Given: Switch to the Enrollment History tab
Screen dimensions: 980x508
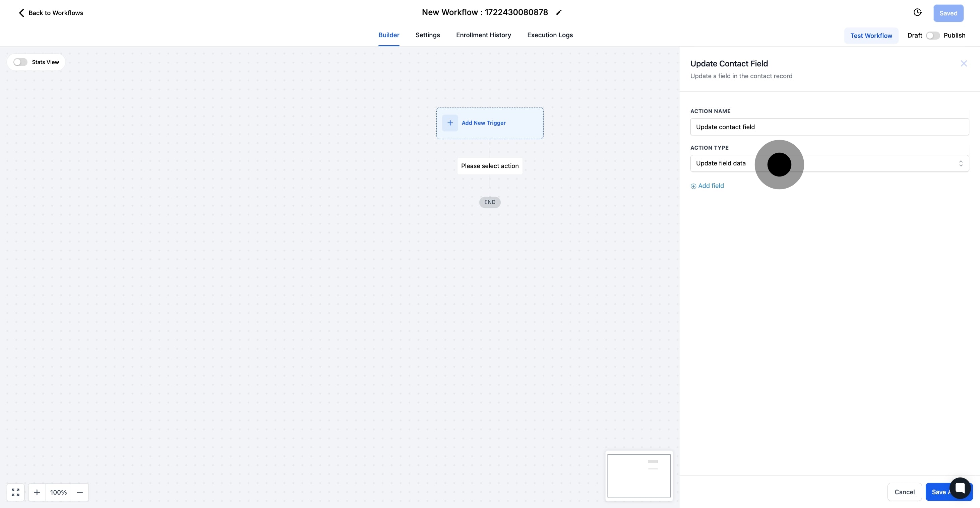Looking at the screenshot, I should [483, 35].
